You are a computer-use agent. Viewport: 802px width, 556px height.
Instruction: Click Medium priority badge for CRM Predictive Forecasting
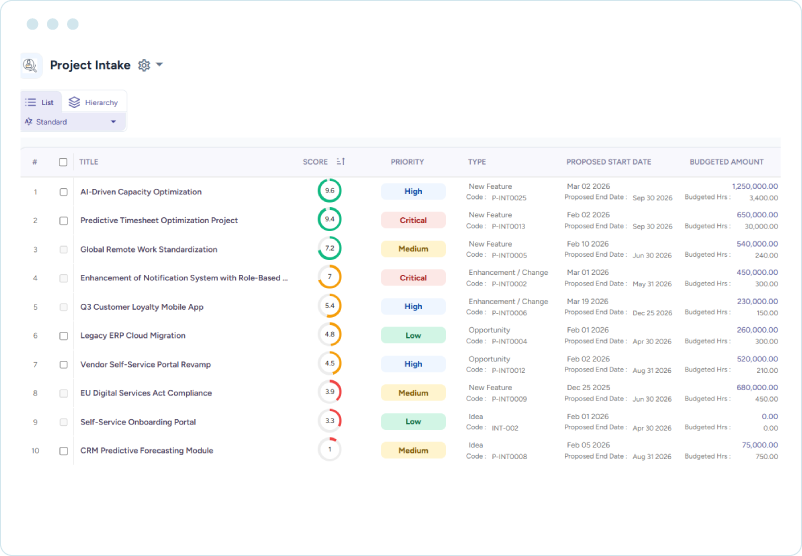pyautogui.click(x=413, y=451)
